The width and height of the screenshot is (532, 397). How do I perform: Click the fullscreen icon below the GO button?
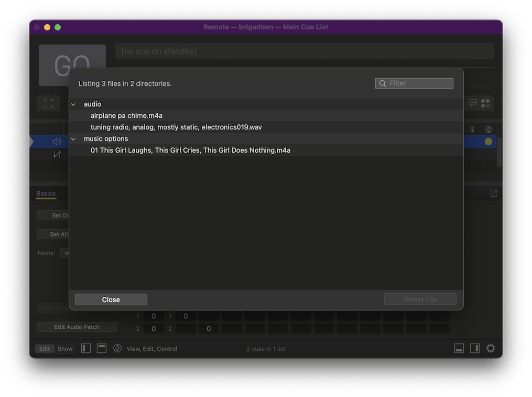[48, 103]
